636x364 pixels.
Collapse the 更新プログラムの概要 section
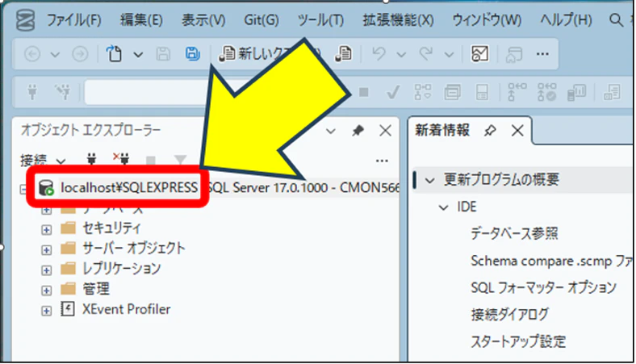[x=429, y=180]
